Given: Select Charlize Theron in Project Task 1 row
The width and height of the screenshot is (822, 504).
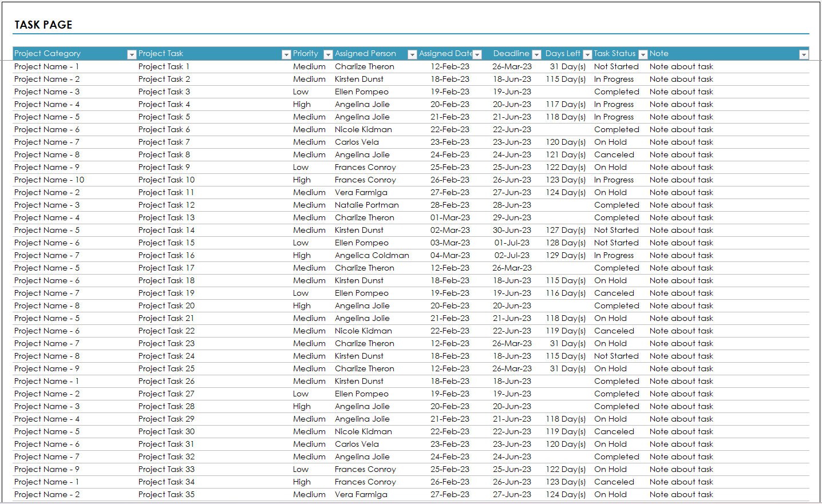Looking at the screenshot, I should 365,66.
